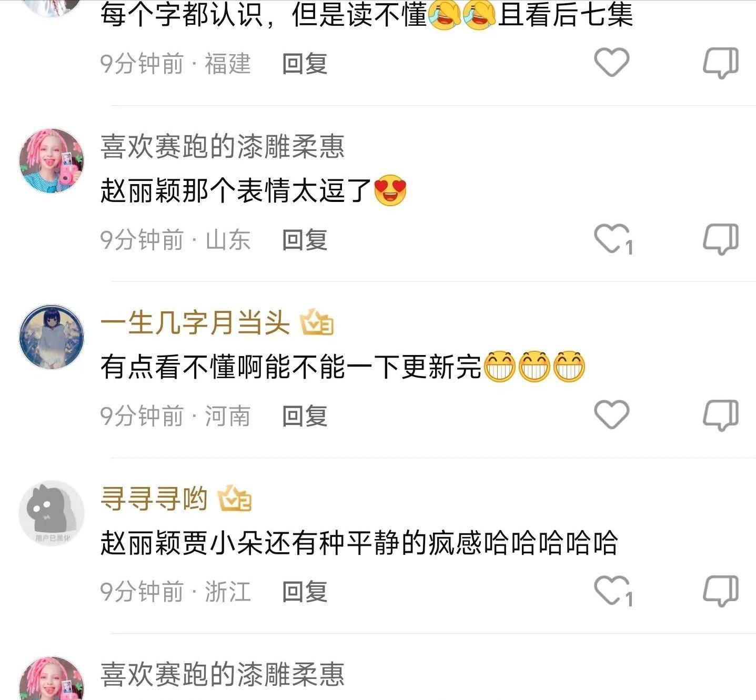Tap the V3 badge next to 一生几字月当头
This screenshot has width=756, height=700.
pyautogui.click(x=317, y=322)
